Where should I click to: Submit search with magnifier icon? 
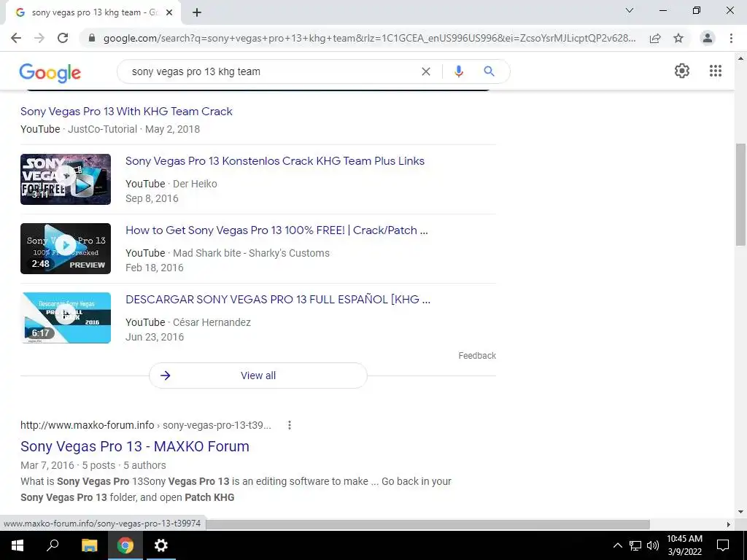(x=489, y=71)
